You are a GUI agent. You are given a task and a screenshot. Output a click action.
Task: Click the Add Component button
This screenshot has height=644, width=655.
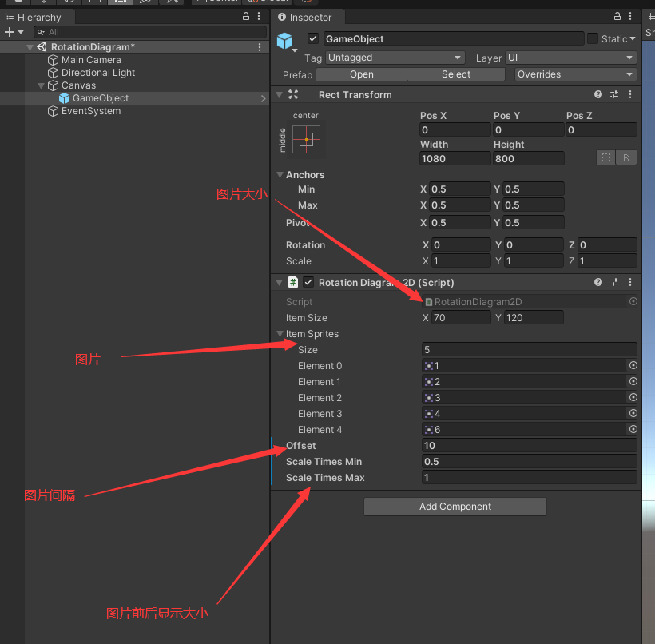tap(455, 506)
